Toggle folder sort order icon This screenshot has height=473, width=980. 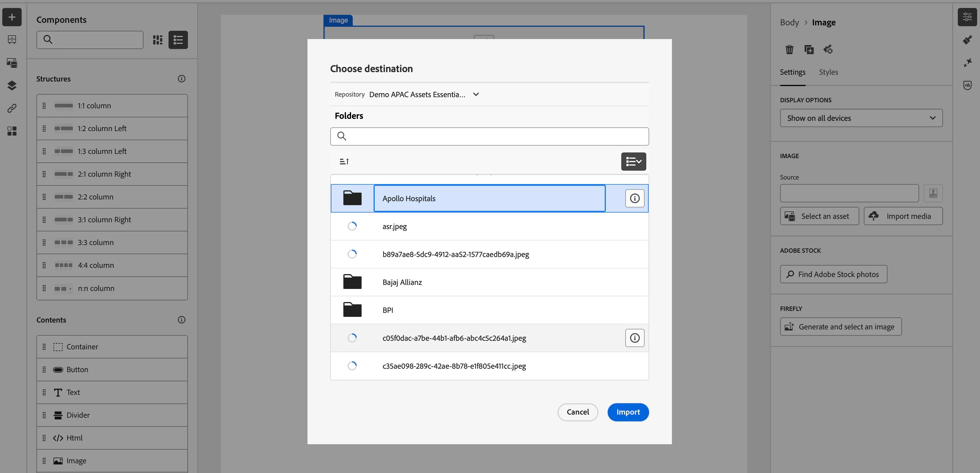344,162
